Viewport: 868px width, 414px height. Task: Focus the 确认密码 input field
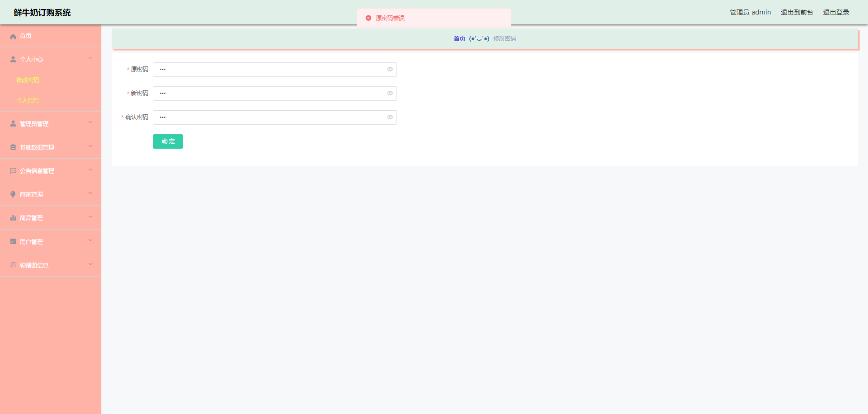274,118
